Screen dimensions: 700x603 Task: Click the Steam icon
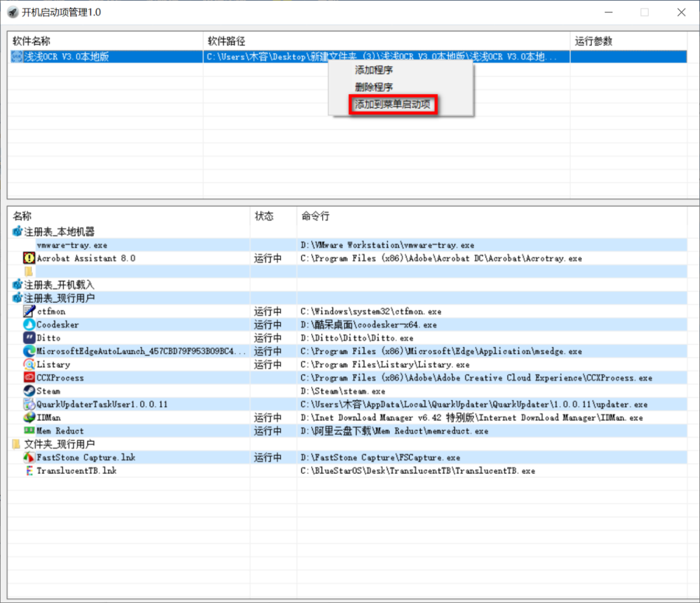pos(29,391)
